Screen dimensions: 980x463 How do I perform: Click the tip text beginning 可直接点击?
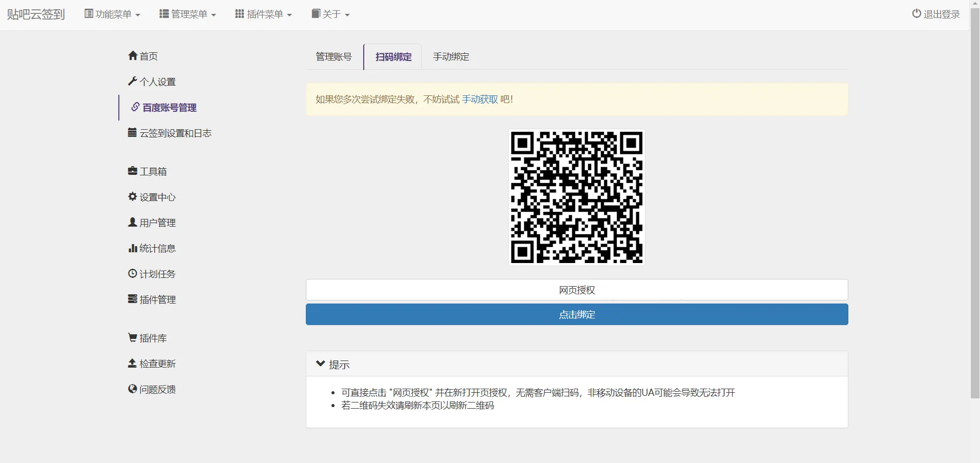click(x=538, y=392)
